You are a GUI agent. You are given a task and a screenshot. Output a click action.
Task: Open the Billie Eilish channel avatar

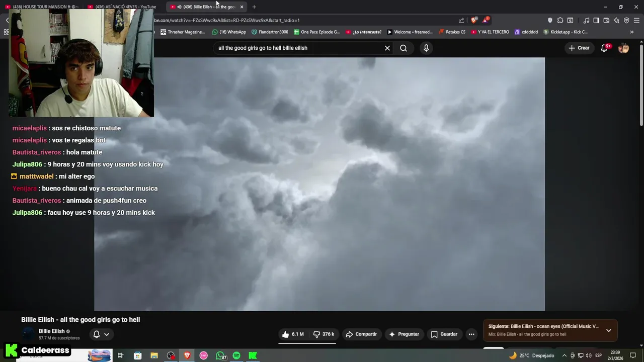(x=28, y=334)
